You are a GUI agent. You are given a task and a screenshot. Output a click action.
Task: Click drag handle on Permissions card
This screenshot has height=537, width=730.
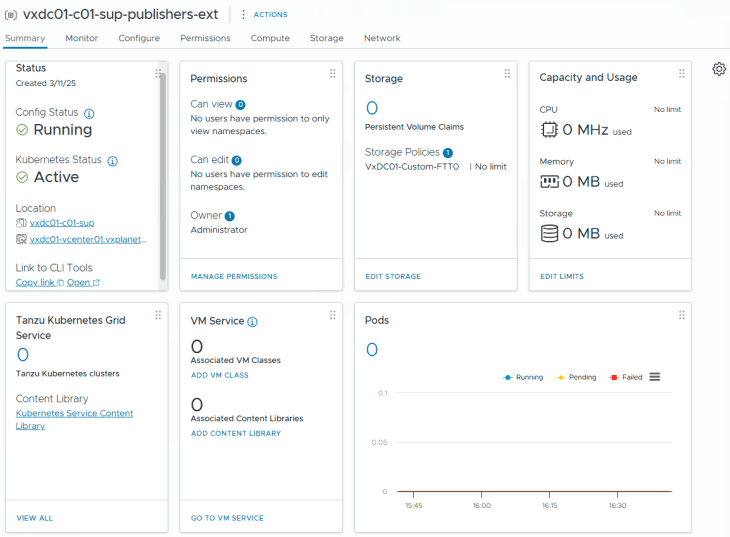click(x=333, y=74)
